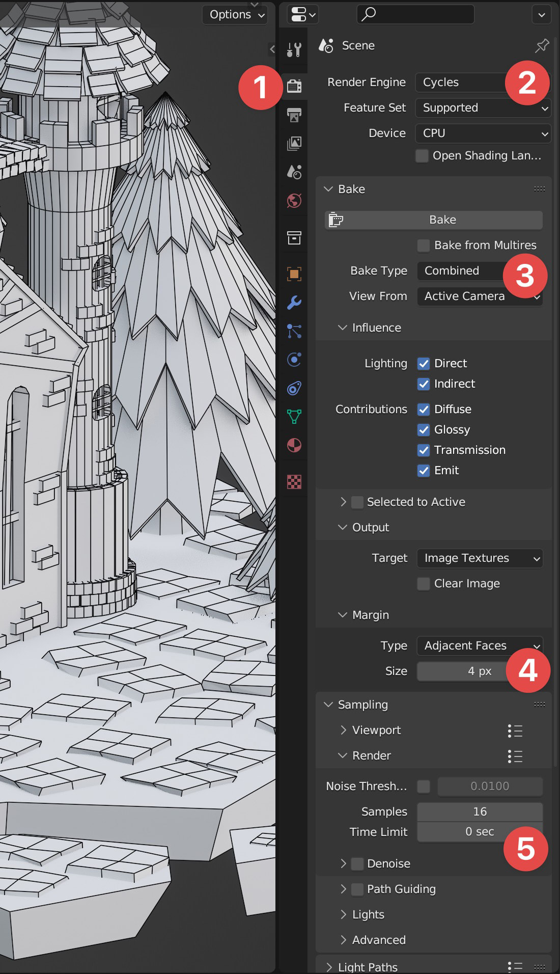560x974 pixels.
Task: Open the Tool properties tab
Action: pos(294,49)
